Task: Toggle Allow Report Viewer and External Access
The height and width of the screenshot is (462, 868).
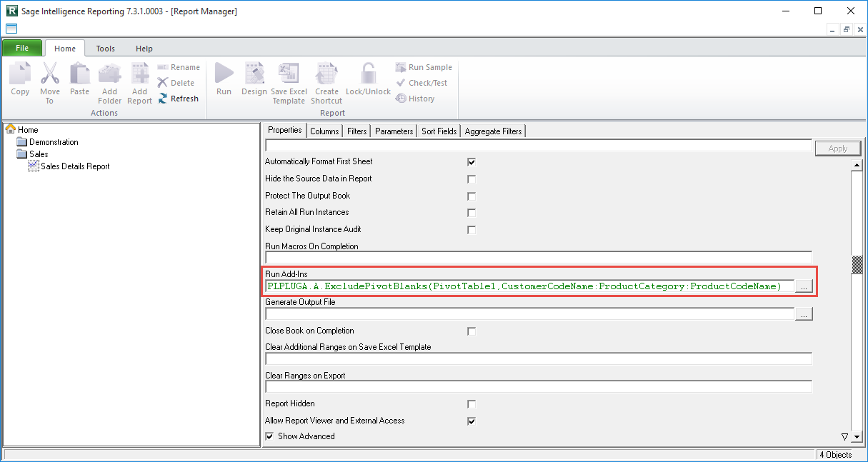Action: 472,421
